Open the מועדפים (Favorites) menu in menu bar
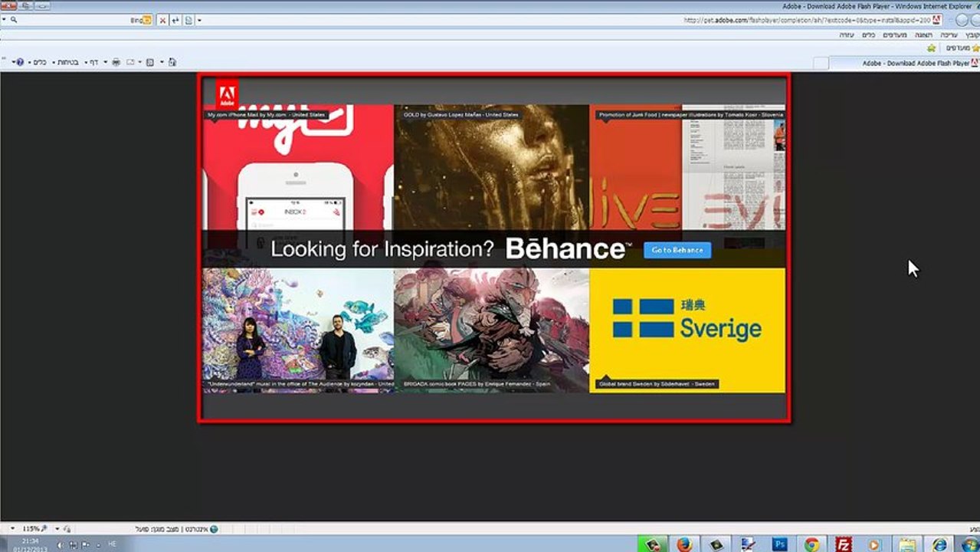The width and height of the screenshot is (980, 552). [x=895, y=35]
